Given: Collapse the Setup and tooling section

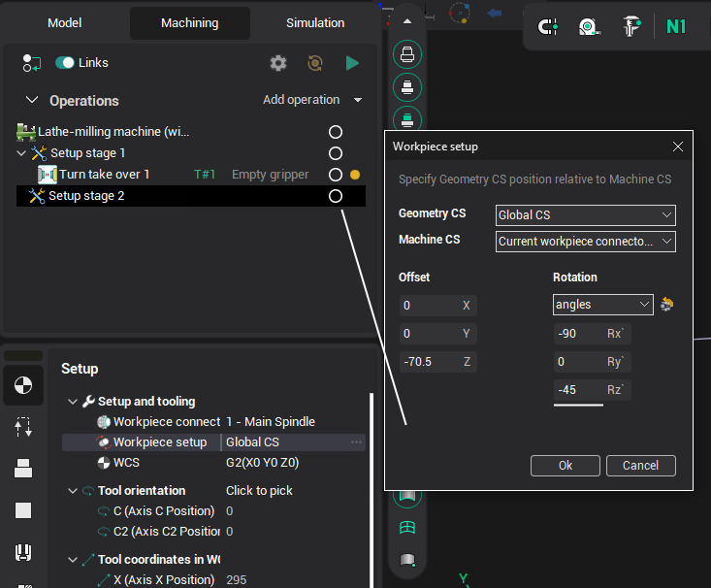Looking at the screenshot, I should click(x=73, y=402).
